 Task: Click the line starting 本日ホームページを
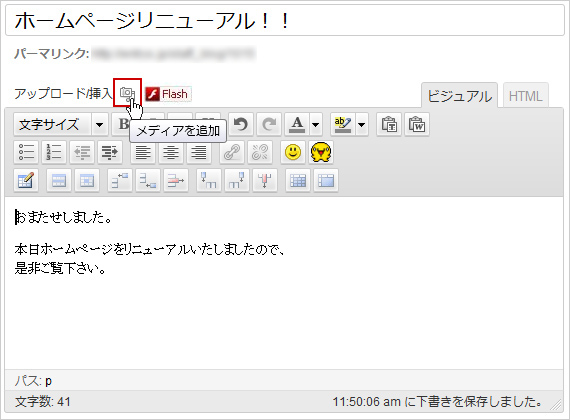point(150,249)
